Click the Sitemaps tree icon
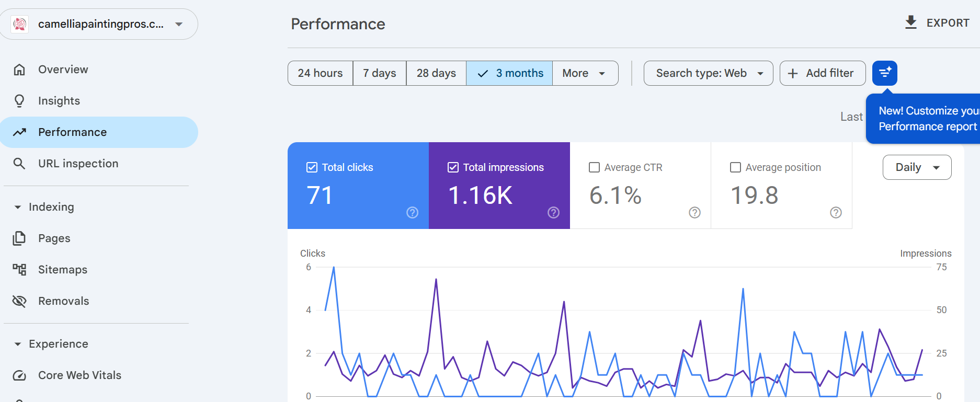Screen dimensions: 980x402 point(19,270)
